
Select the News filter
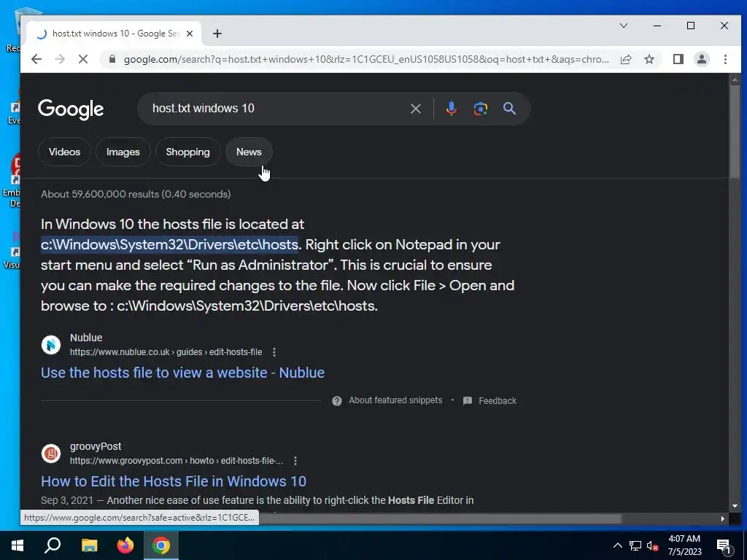(249, 152)
